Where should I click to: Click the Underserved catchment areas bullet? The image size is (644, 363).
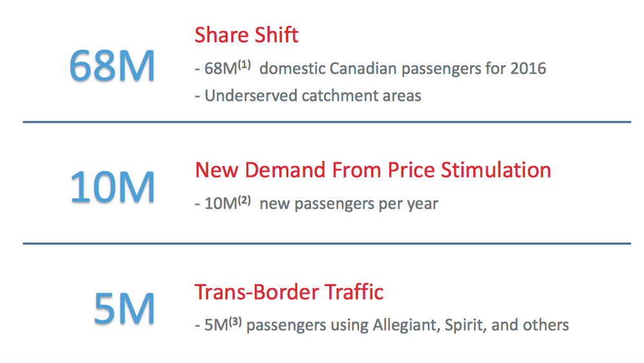click(x=308, y=96)
